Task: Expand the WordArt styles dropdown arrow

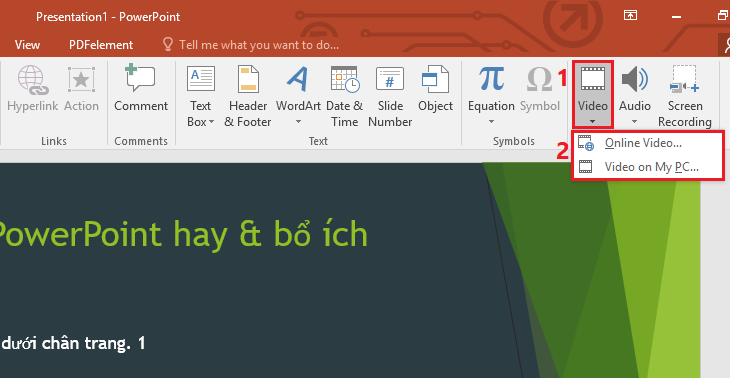Action: [x=298, y=122]
